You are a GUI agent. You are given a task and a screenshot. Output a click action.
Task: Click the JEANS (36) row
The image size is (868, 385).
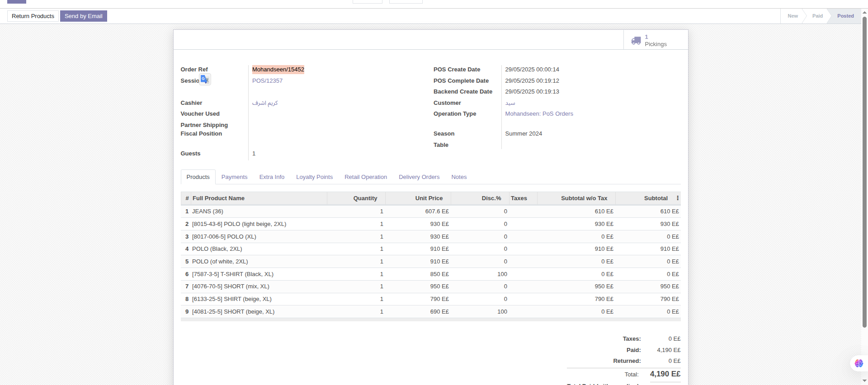tap(431, 211)
